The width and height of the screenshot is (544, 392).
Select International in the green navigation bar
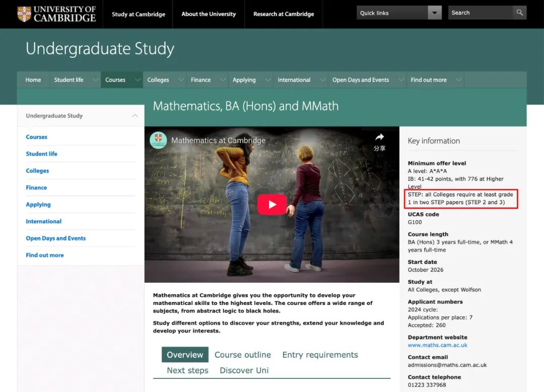pos(294,80)
